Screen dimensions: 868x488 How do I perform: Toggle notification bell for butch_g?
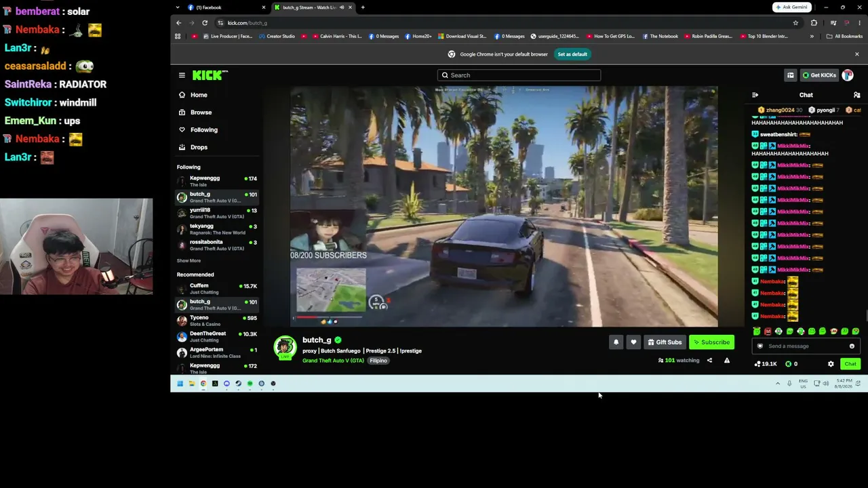coord(616,342)
